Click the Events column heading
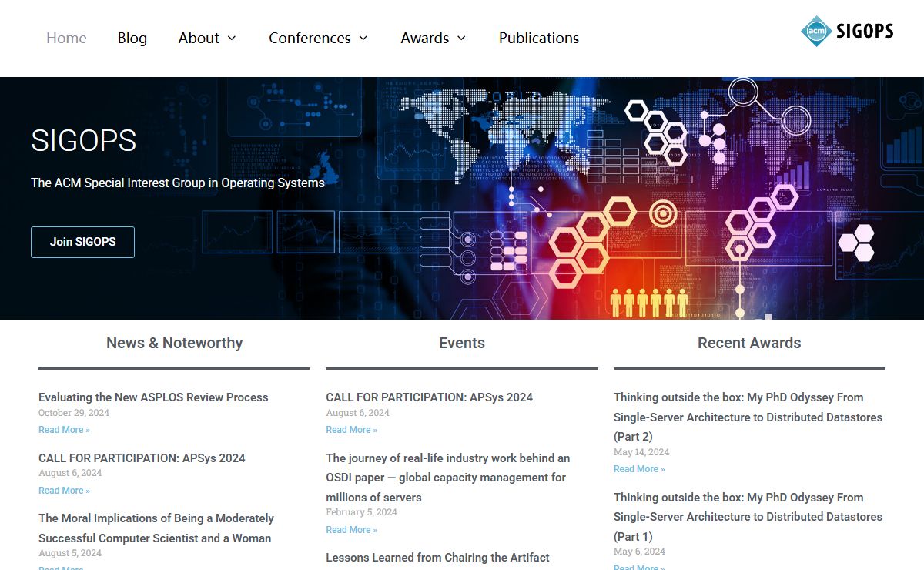Image resolution: width=924 pixels, height=570 pixels. [x=462, y=344]
